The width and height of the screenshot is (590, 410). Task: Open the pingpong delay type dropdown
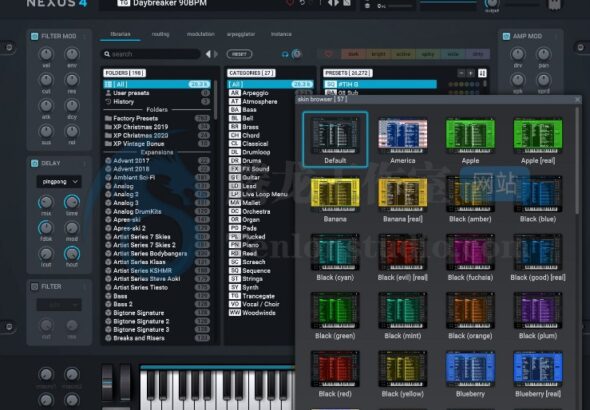coord(59,182)
